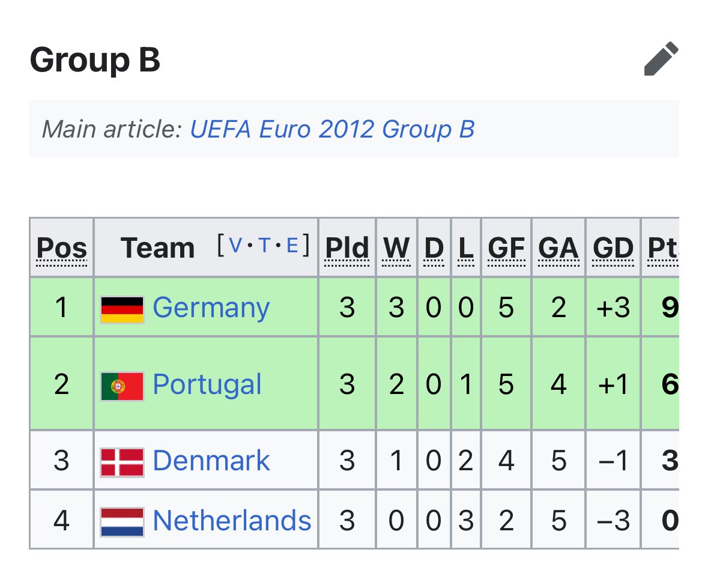Click the Group B section heading
The width and height of the screenshot is (708, 588).
[x=95, y=60]
